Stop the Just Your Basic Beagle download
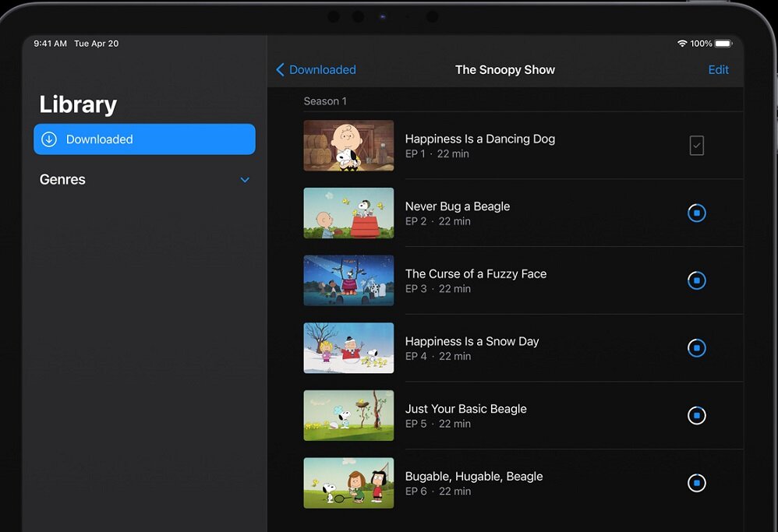The height and width of the screenshot is (532, 778). click(696, 416)
